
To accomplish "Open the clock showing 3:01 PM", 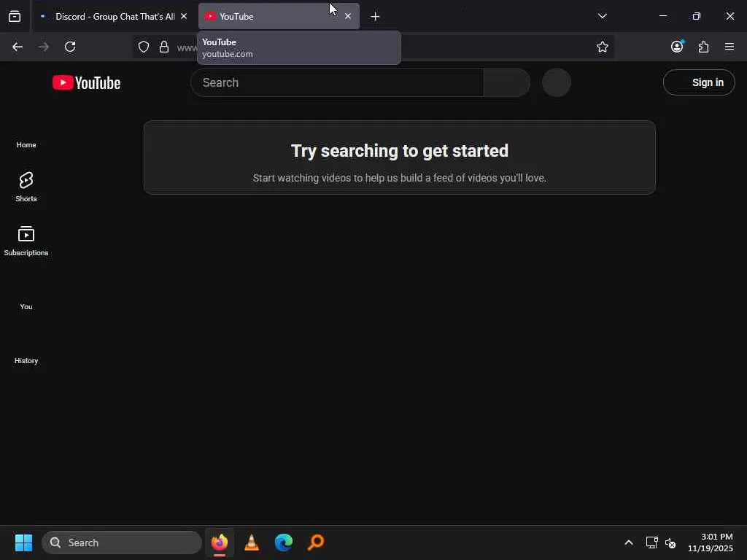I will click(x=711, y=542).
